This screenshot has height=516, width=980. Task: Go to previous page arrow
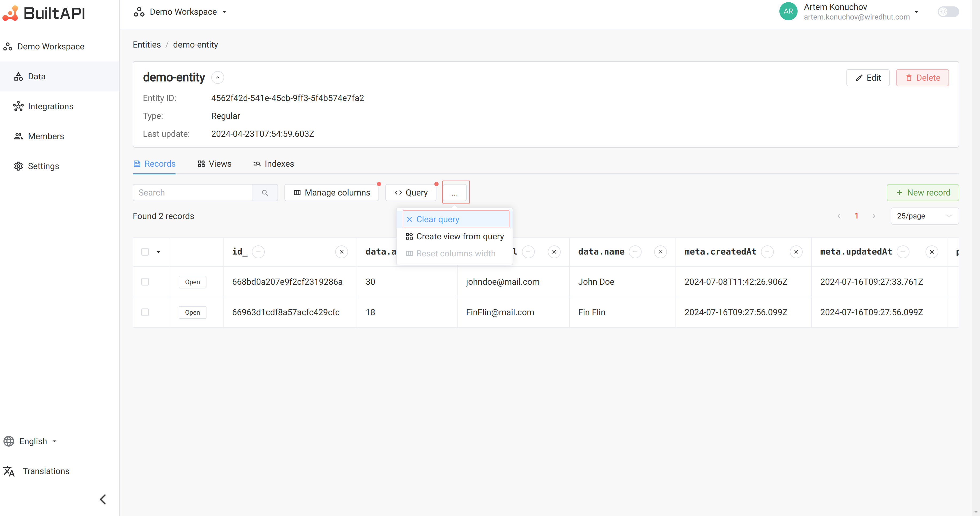pyautogui.click(x=839, y=216)
